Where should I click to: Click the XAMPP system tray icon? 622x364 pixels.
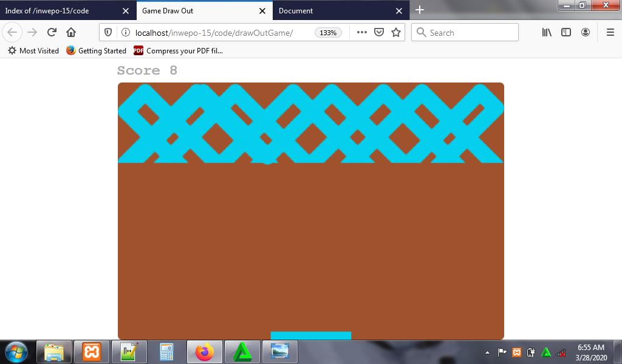pos(516,352)
